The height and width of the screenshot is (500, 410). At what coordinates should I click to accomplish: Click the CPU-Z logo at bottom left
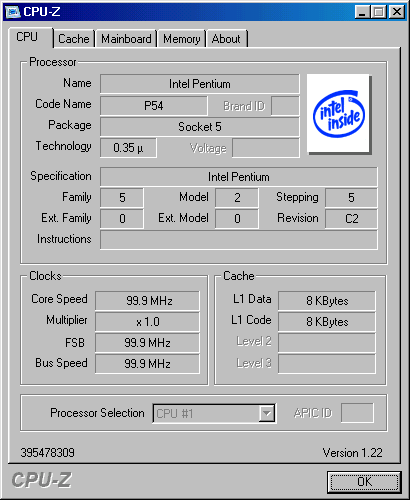tap(41, 480)
